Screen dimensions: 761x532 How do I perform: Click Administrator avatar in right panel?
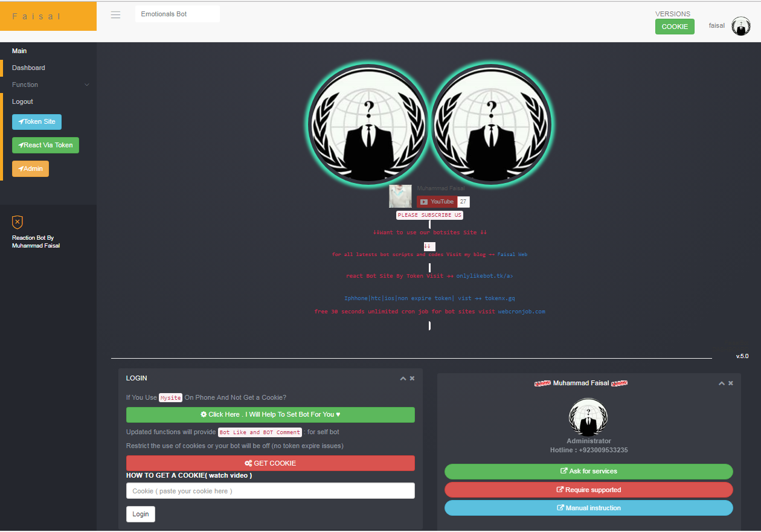pyautogui.click(x=588, y=417)
